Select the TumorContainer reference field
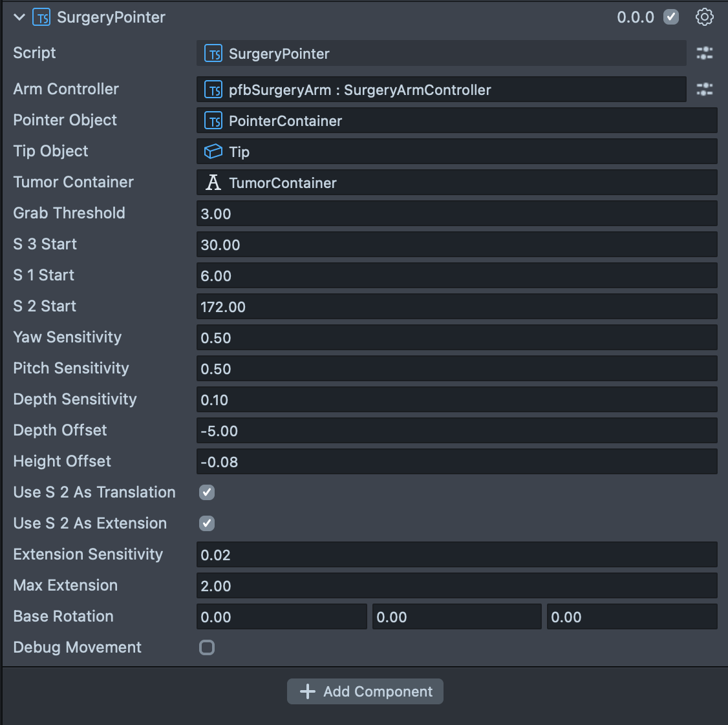The height and width of the screenshot is (725, 728). (x=457, y=182)
